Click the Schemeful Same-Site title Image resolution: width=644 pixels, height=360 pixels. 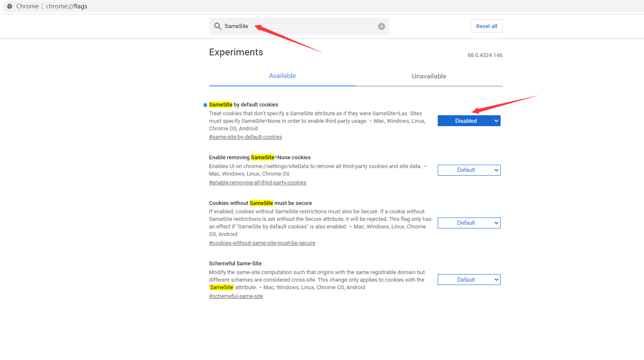click(235, 264)
